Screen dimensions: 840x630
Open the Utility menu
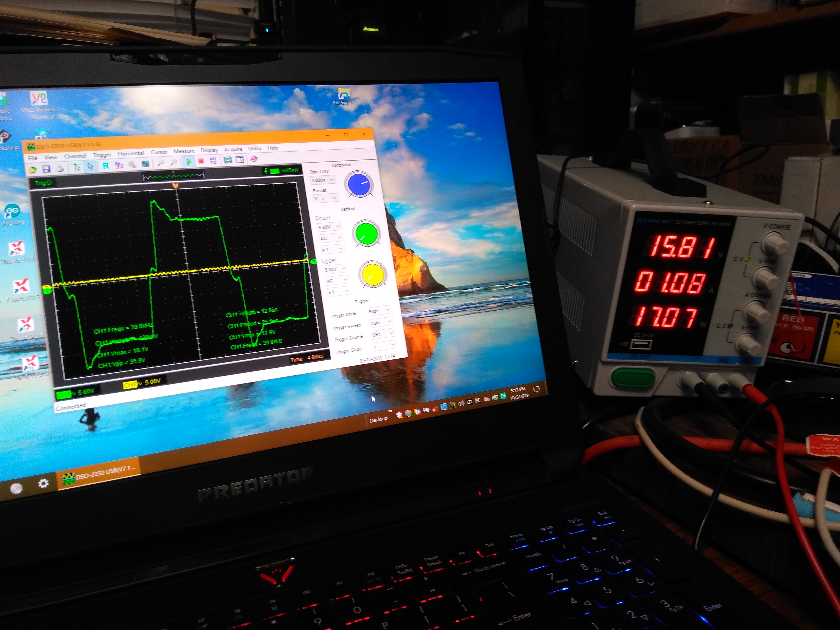(255, 148)
